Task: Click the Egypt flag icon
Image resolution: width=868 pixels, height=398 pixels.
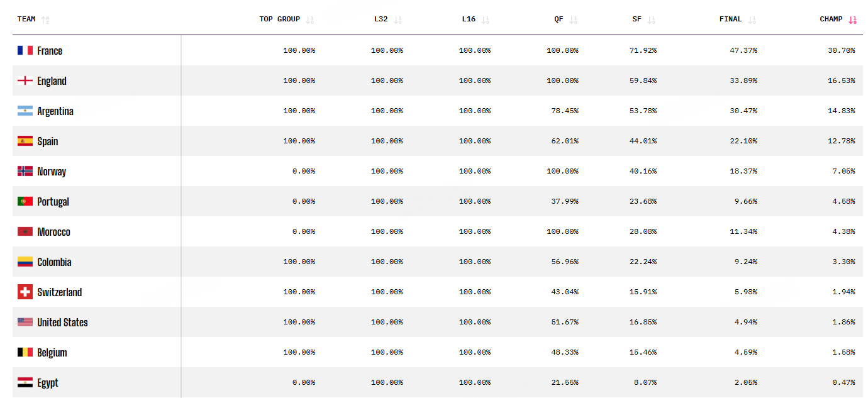Action: coord(25,382)
